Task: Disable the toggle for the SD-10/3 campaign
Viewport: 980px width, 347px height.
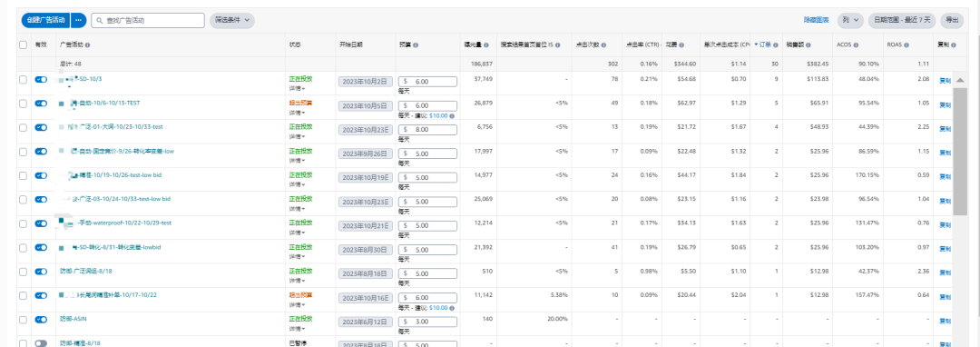Action: pos(41,80)
